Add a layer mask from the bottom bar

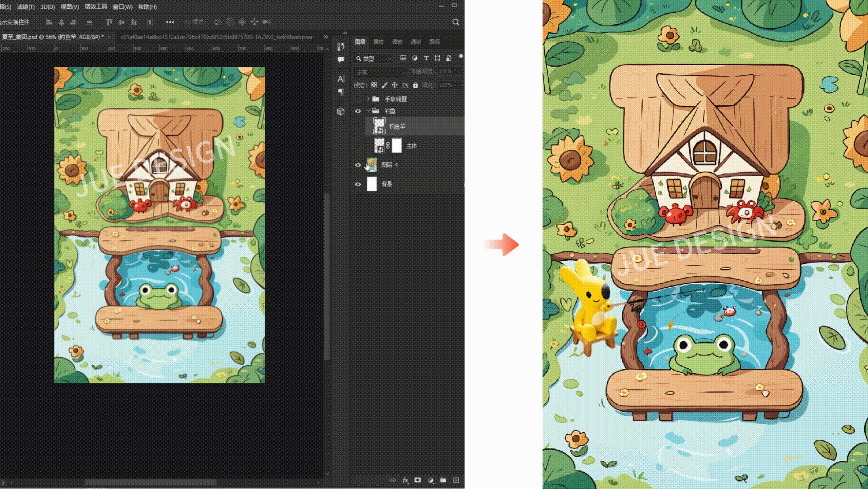pos(418,480)
